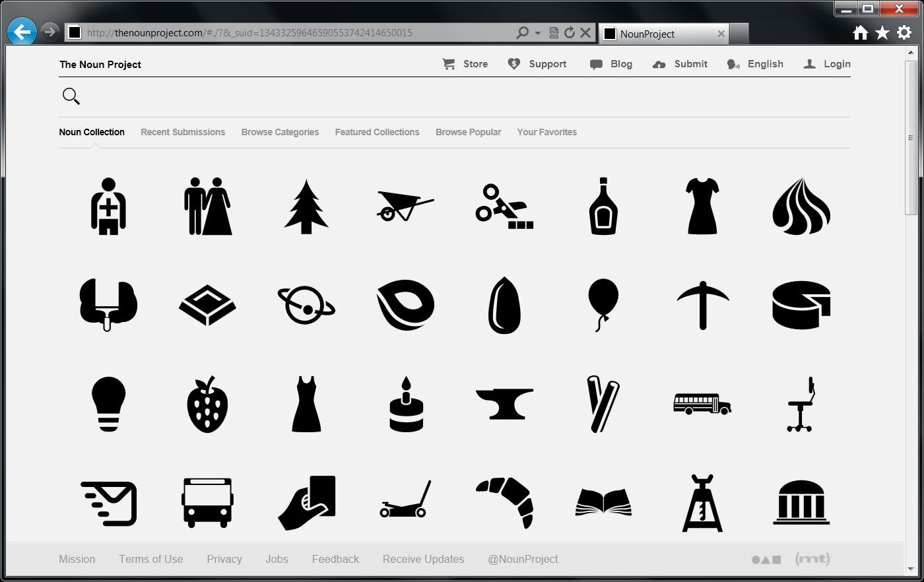
Task: Open the sleeveless dress icon
Action: pyautogui.click(x=306, y=404)
